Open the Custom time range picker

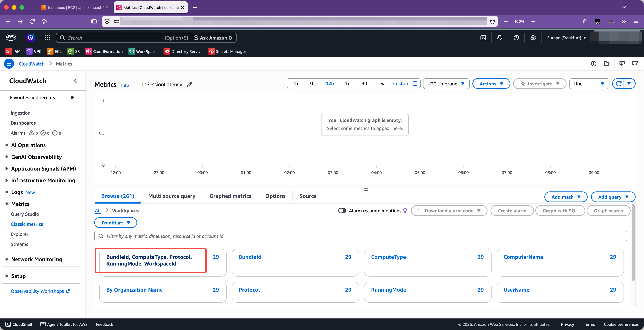point(405,84)
